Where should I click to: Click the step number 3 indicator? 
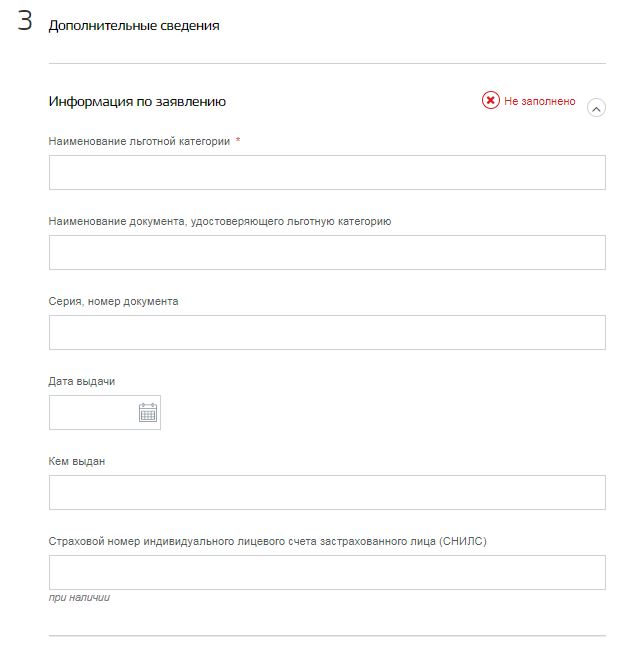[x=24, y=21]
